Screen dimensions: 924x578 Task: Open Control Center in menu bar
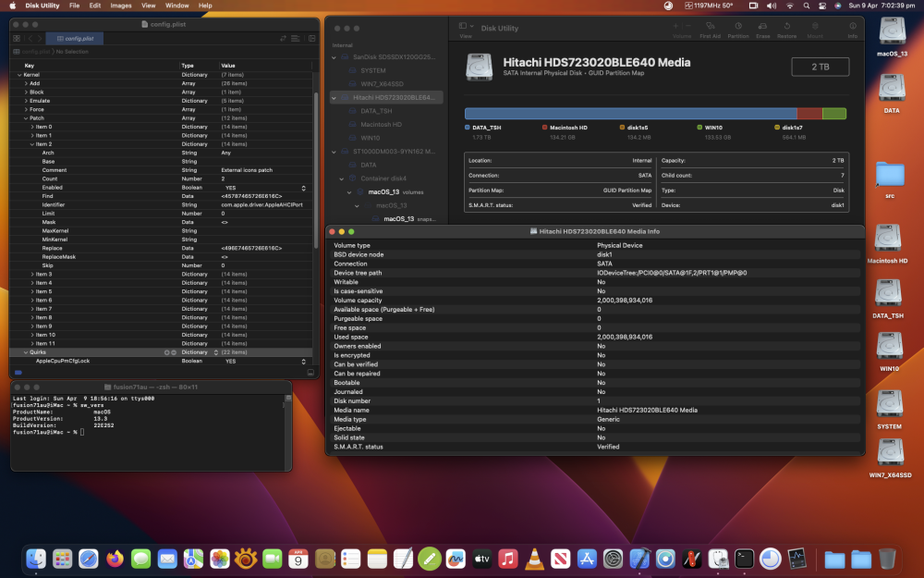tap(822, 6)
